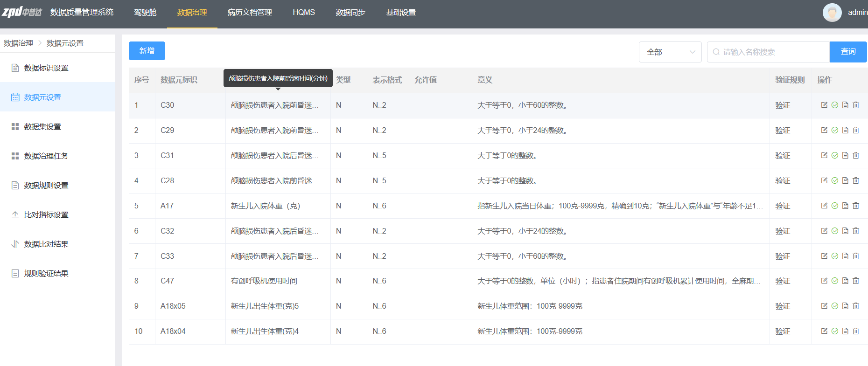Click the 新增 button
Image resolution: width=868 pixels, height=366 pixels.
(x=147, y=51)
